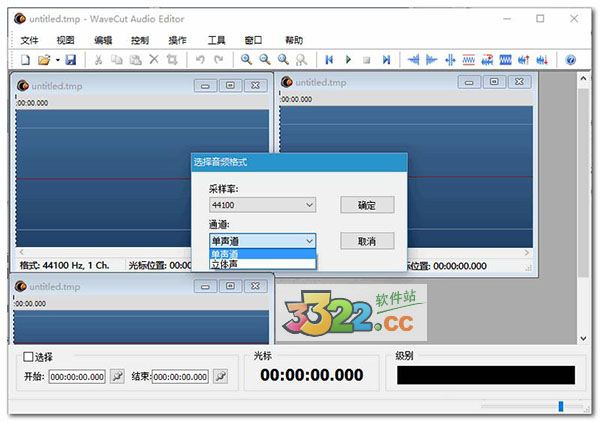Expand the open-file arrow beside folder icon
The image size is (600, 422).
coord(57,60)
